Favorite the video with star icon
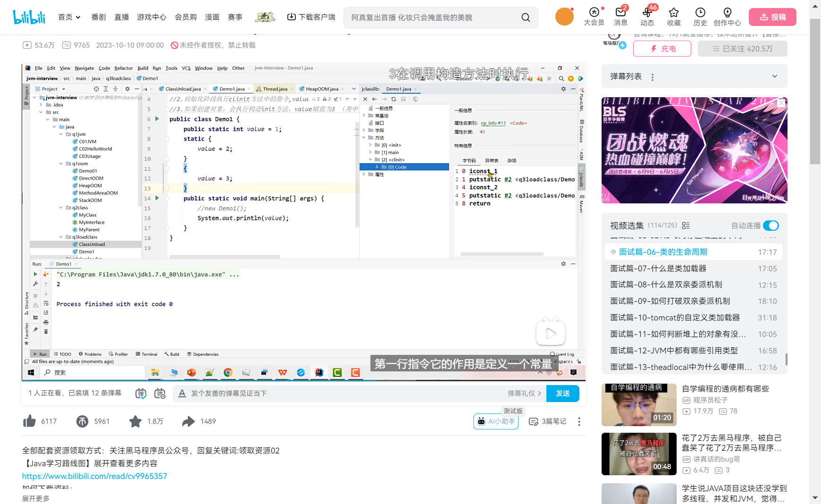 point(135,421)
